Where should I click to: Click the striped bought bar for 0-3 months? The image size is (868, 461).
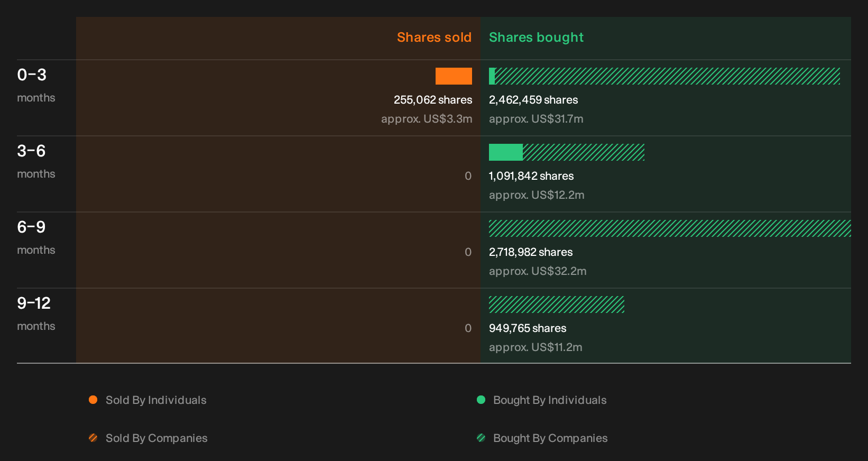[x=668, y=76]
